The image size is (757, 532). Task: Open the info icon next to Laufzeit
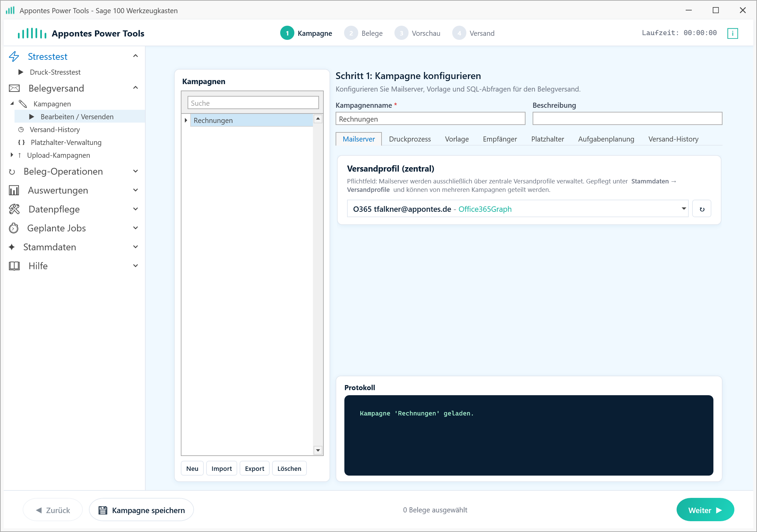click(732, 33)
